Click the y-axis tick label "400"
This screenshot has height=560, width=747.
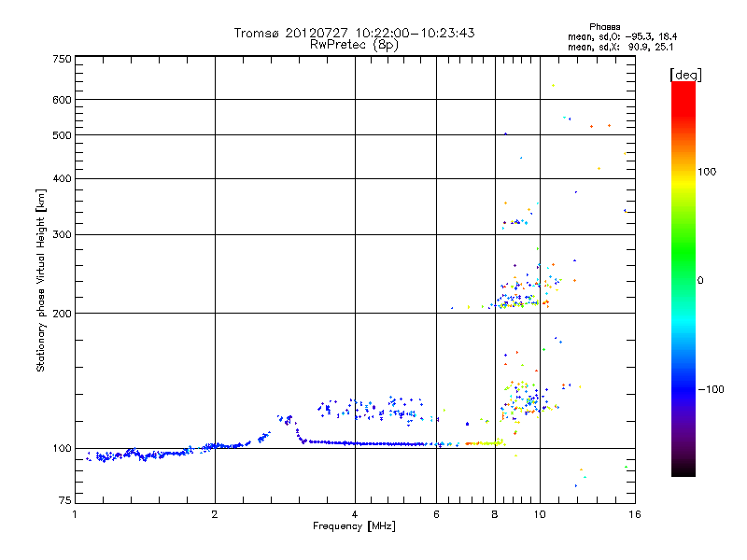coord(62,178)
